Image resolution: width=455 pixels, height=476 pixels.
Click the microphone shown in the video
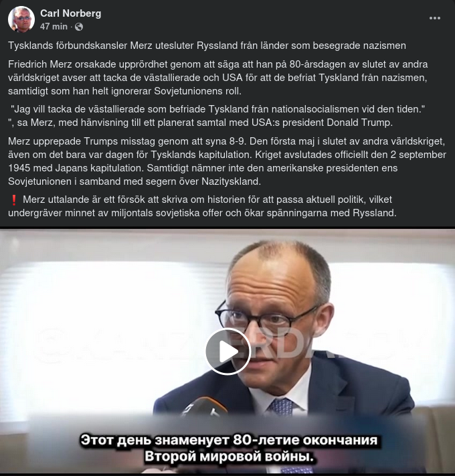click(206, 406)
